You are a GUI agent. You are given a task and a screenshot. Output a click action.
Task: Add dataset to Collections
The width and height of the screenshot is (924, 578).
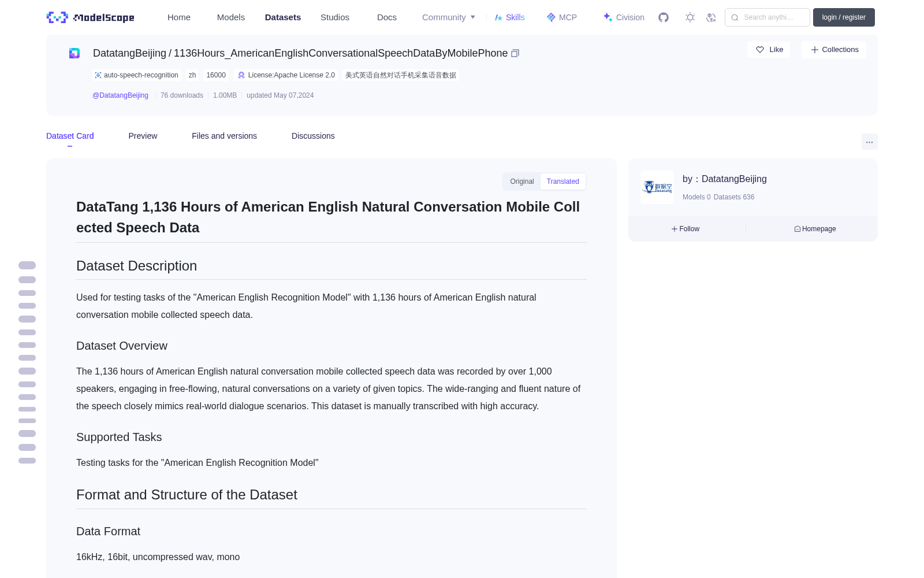coord(834,50)
